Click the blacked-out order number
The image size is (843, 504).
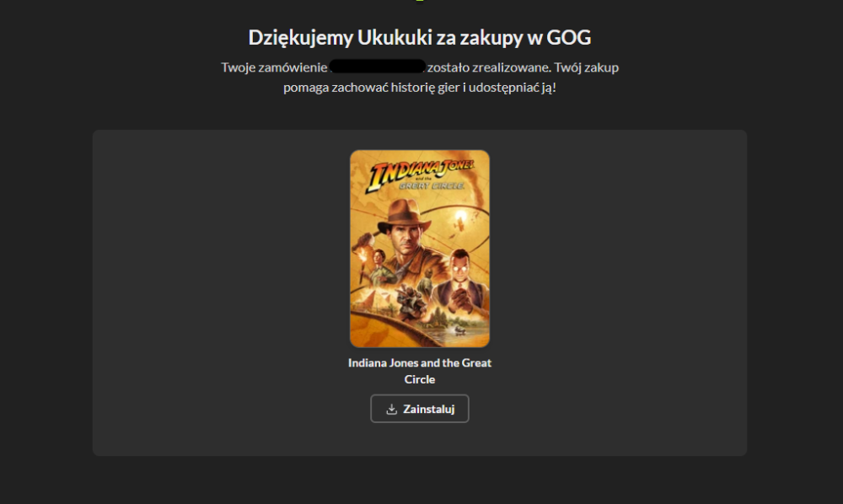point(378,67)
